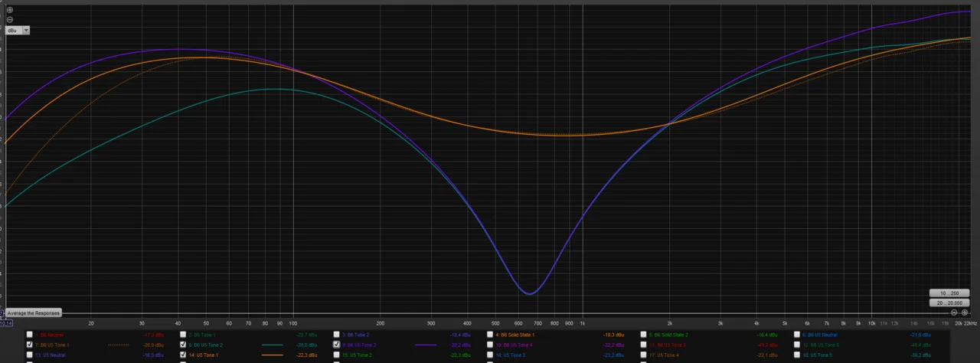This screenshot has height=363, width=980.
Task: Hide the 8: B6 U5 Tone 2 trace
Action: (183, 345)
